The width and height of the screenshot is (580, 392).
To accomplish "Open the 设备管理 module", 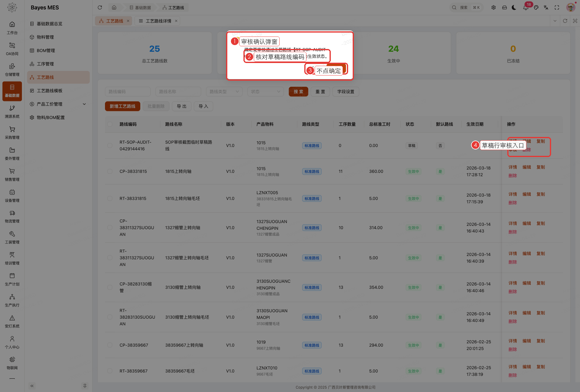I will pos(12,196).
